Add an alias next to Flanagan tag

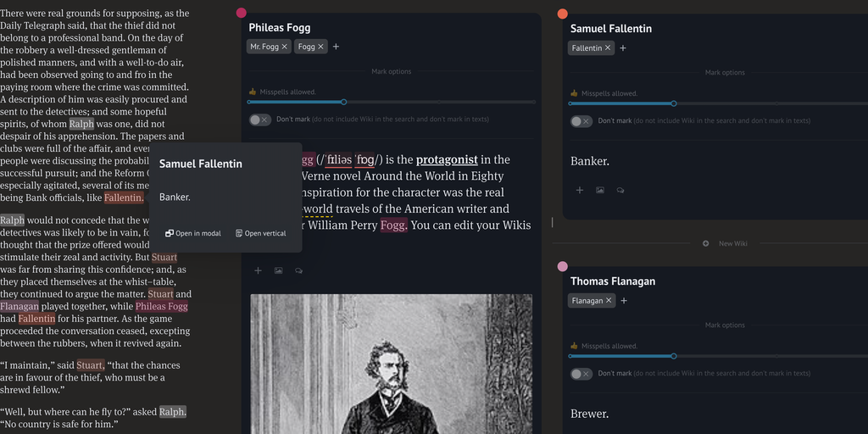tap(624, 301)
